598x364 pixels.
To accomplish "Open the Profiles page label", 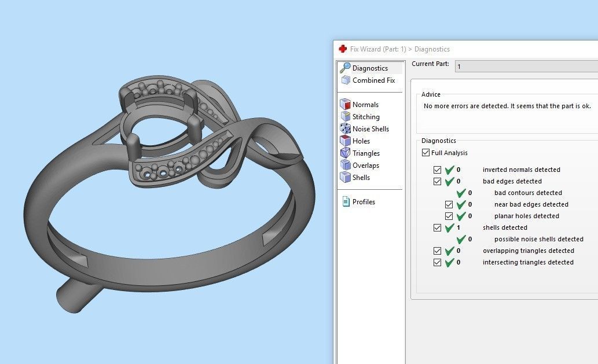I will [364, 201].
